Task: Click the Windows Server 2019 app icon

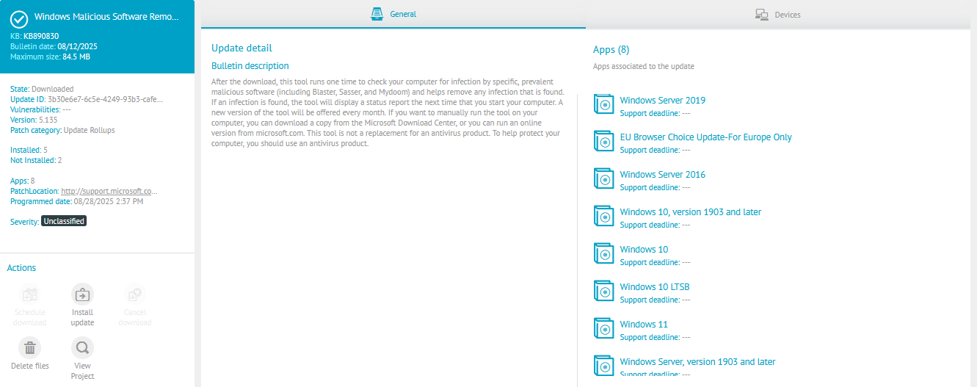Action: click(x=603, y=105)
